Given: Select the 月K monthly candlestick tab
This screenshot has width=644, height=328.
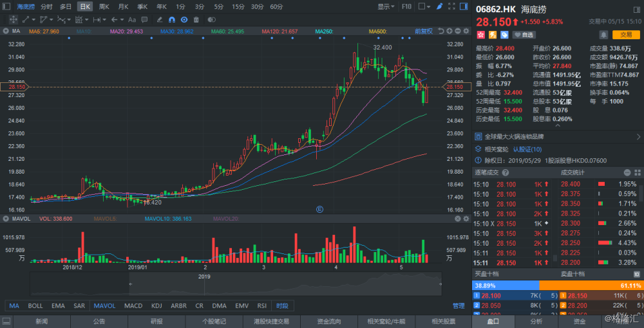Looking at the screenshot, I should tap(123, 6).
